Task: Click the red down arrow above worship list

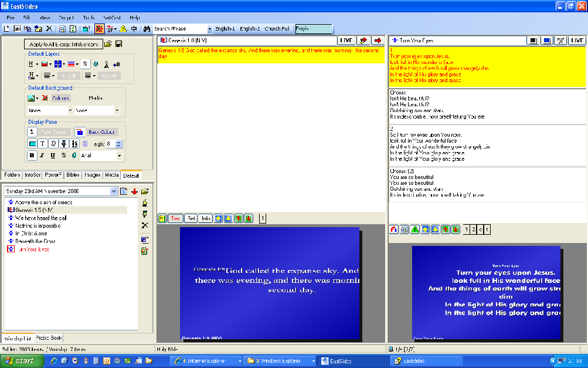Action: click(134, 191)
